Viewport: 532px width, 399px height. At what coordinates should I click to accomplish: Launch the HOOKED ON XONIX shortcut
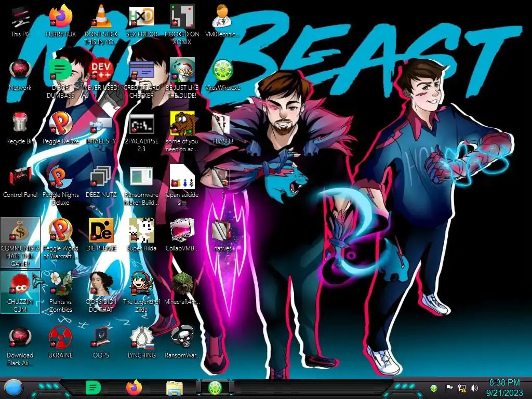pyautogui.click(x=182, y=25)
